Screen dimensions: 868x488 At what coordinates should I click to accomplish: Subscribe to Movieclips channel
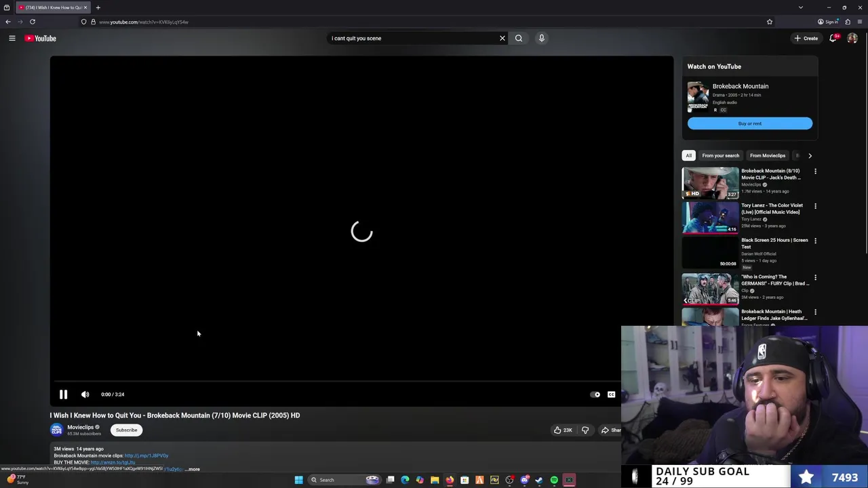[x=126, y=430]
